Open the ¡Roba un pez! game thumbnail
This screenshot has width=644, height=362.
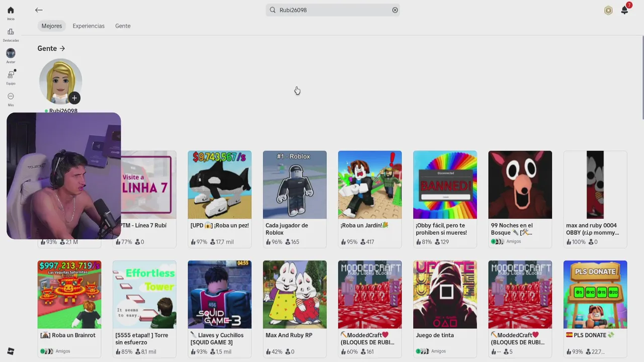click(219, 185)
